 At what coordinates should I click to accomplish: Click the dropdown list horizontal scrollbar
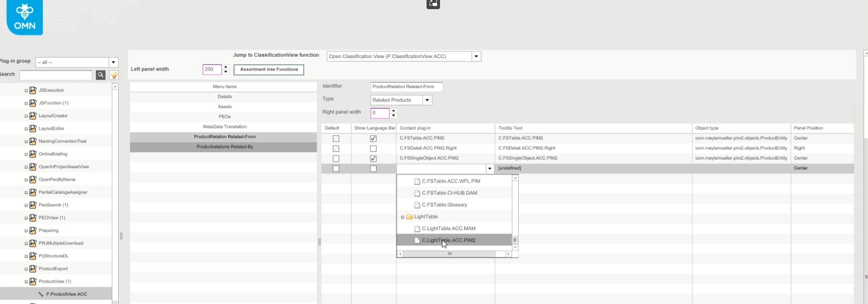click(450, 254)
